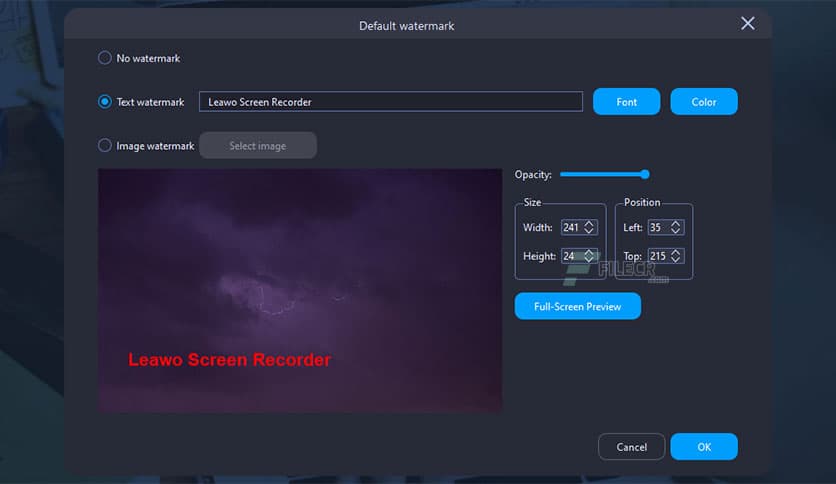Increase the Width value with up arrow
Screen dimensions: 836x484
coord(589,223)
